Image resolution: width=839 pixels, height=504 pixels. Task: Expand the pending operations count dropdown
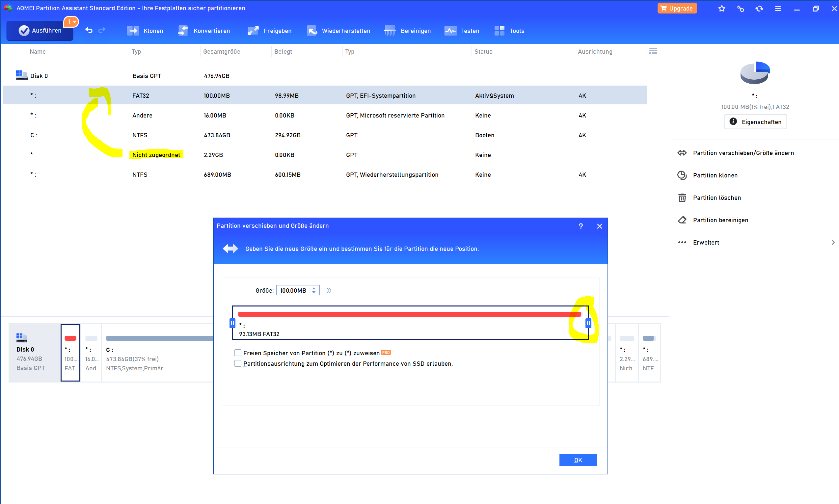point(71,22)
